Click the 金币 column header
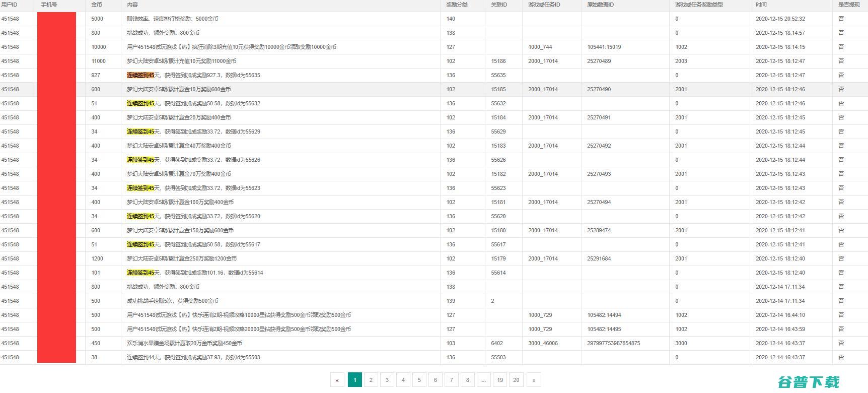Screen dimensions: 868x393 click(96, 5)
